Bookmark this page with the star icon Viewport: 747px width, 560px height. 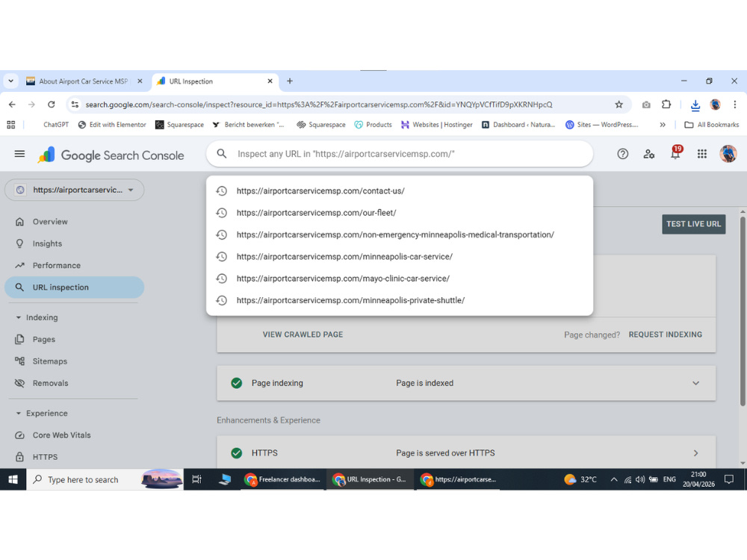click(619, 105)
